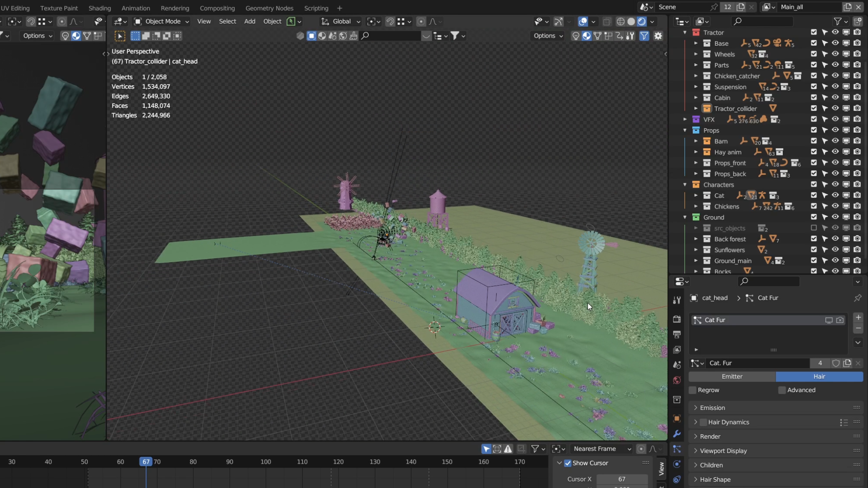The image size is (868, 488).
Task: Select the tweak select tool icon
Action: point(120,36)
